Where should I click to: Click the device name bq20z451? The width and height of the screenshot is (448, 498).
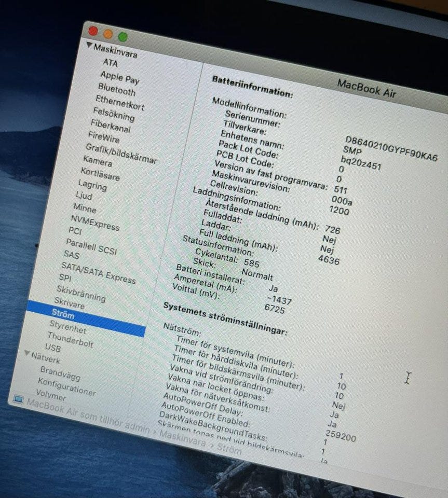click(361, 162)
